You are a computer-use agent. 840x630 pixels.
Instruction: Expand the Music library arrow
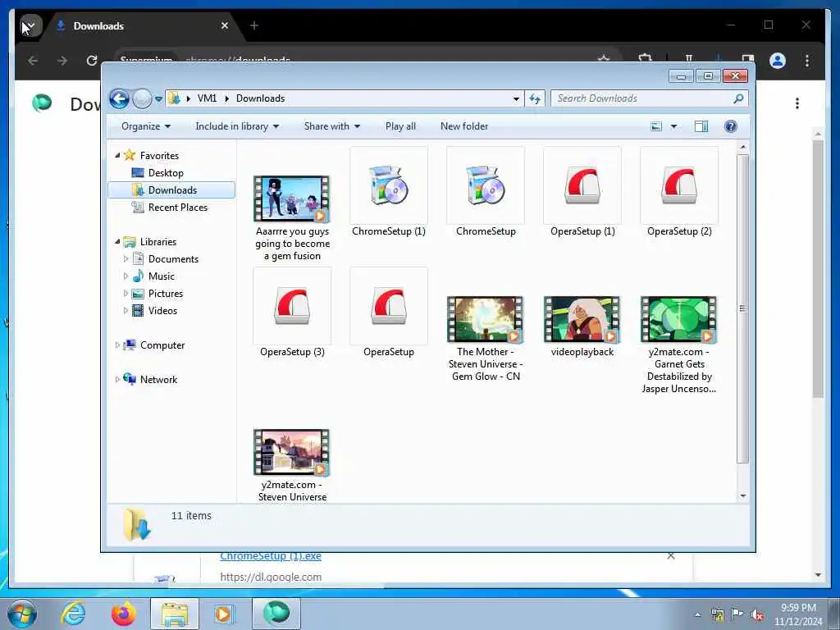tap(126, 276)
